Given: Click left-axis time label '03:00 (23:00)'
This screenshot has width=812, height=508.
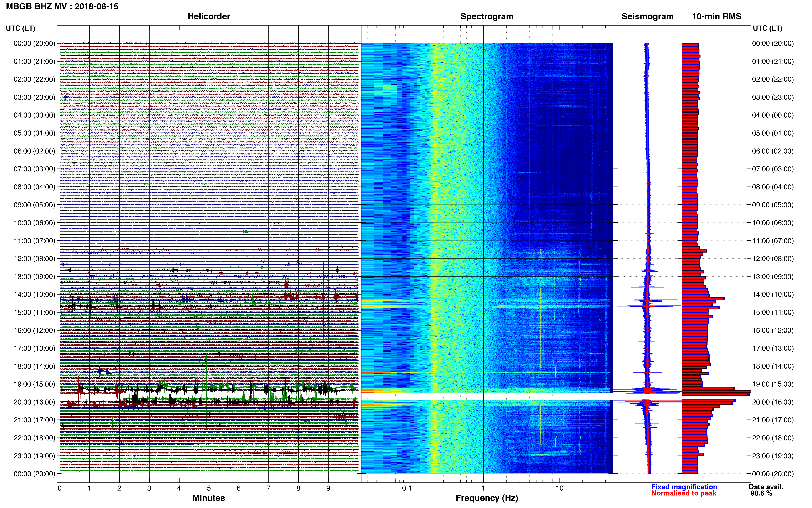Looking at the screenshot, I should (34, 97).
